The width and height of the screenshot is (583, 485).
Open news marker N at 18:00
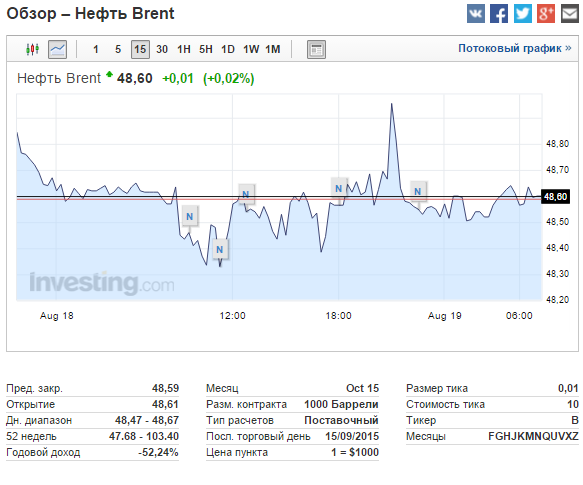pos(339,189)
